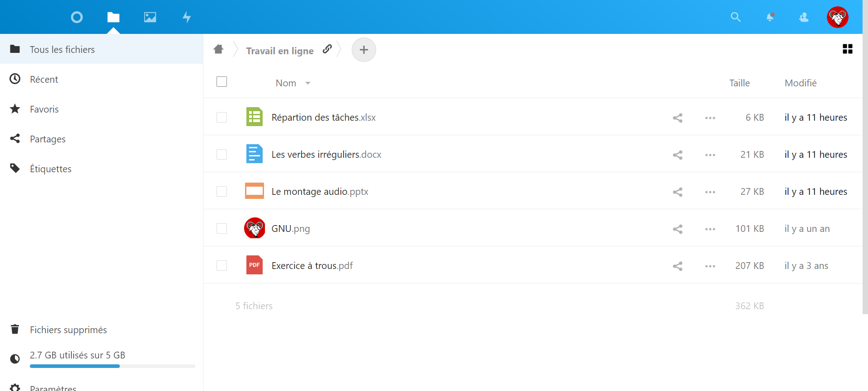Go to Favoris in the sidebar
Viewport: 868px width, 391px height.
(44, 109)
